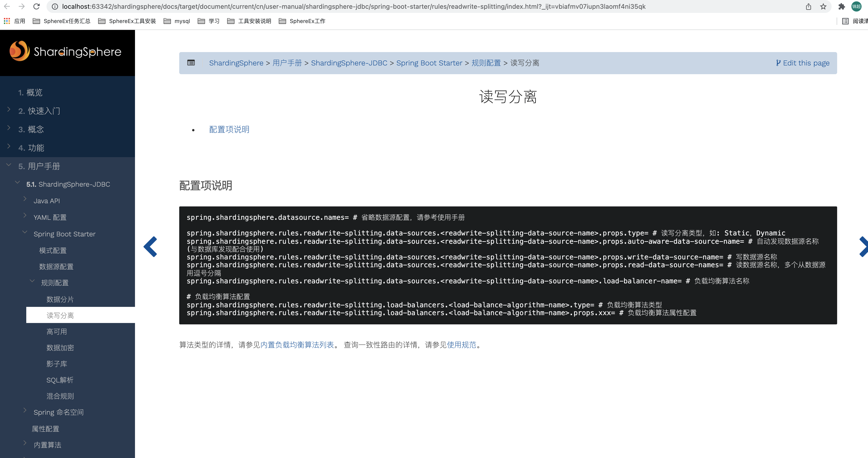Collapse the Spring Boot Starter chevron
The height and width of the screenshot is (458, 868).
click(25, 232)
